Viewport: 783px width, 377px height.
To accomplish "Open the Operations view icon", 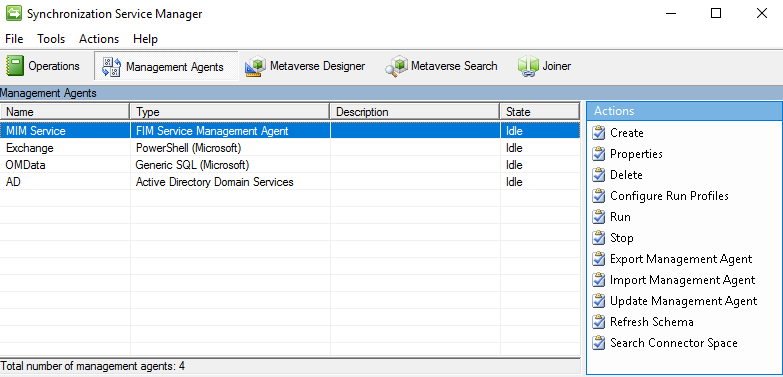I will point(15,66).
